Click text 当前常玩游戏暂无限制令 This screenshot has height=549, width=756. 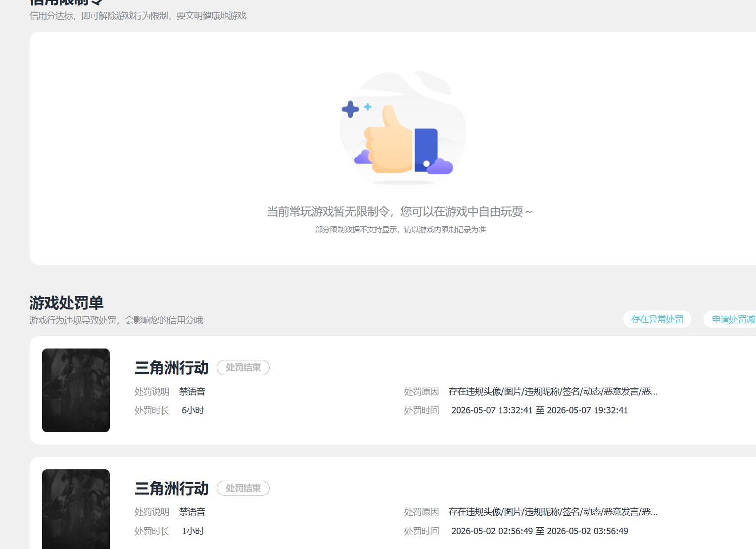click(x=328, y=212)
